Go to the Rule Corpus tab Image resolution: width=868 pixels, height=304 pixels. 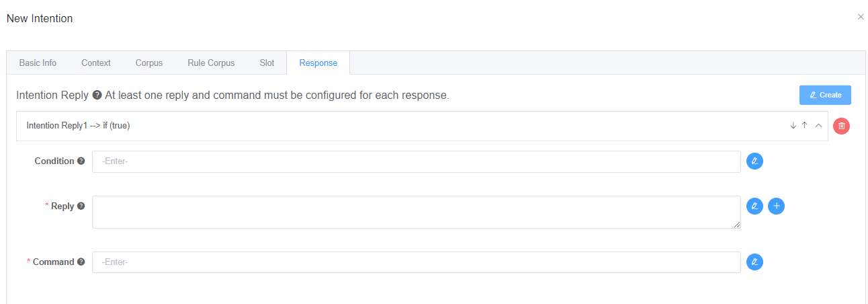[x=211, y=63]
